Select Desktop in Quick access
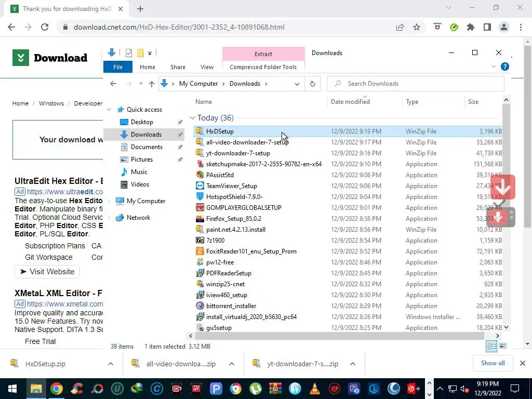The height and width of the screenshot is (399, 532). click(142, 122)
